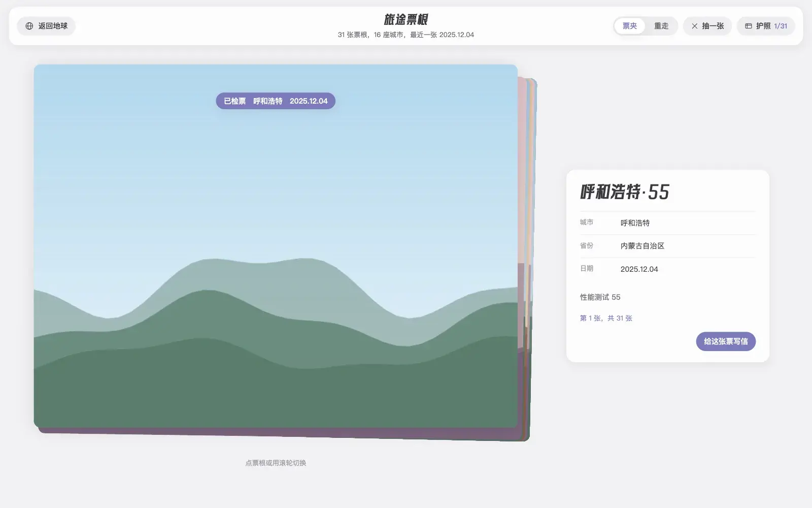Click the passport icon beside 护照
The width and height of the screenshot is (812, 508).
click(x=749, y=26)
